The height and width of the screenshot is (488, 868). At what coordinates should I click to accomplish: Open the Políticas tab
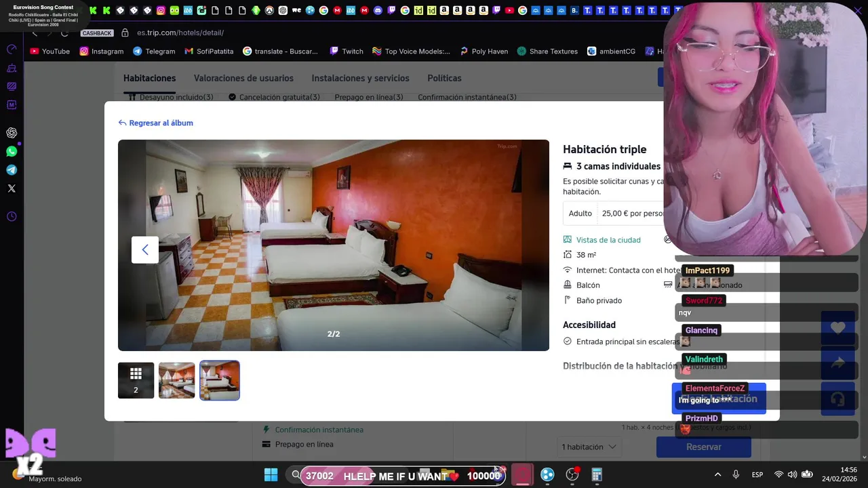[x=444, y=78]
